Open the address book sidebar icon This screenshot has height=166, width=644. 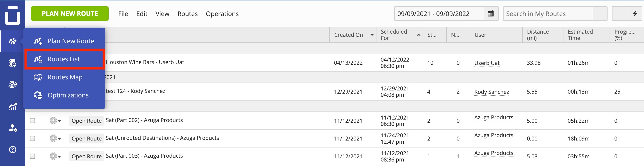pos(13,63)
